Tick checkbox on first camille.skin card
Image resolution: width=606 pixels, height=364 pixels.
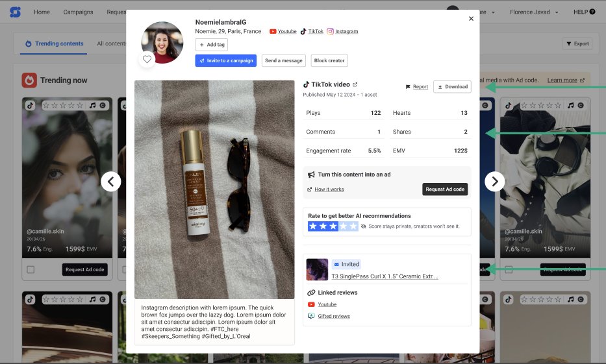31,269
